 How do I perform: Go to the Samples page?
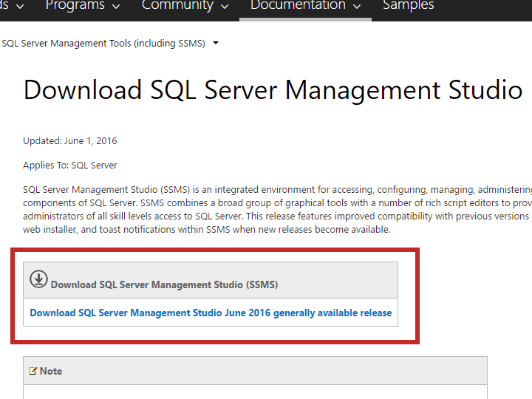pyautogui.click(x=409, y=6)
